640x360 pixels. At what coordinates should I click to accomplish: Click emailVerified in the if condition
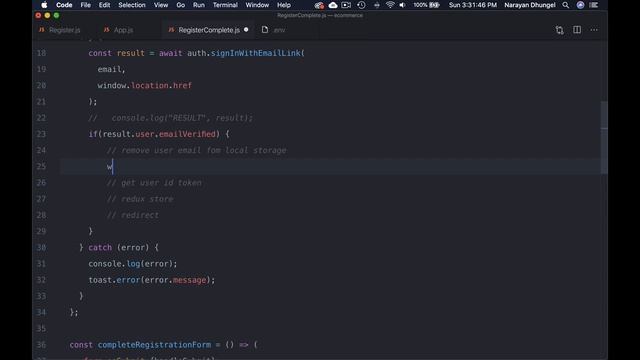187,134
